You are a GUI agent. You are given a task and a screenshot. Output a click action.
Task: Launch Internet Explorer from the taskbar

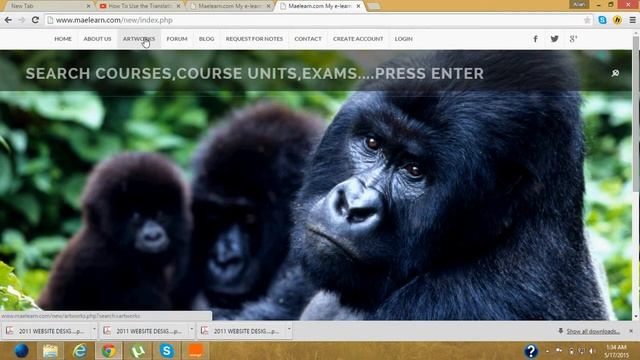[80, 351]
